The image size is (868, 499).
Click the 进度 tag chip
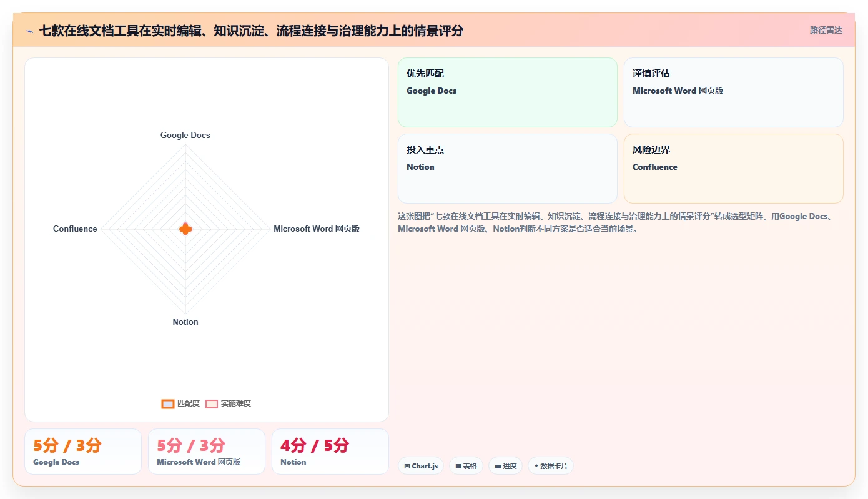506,466
